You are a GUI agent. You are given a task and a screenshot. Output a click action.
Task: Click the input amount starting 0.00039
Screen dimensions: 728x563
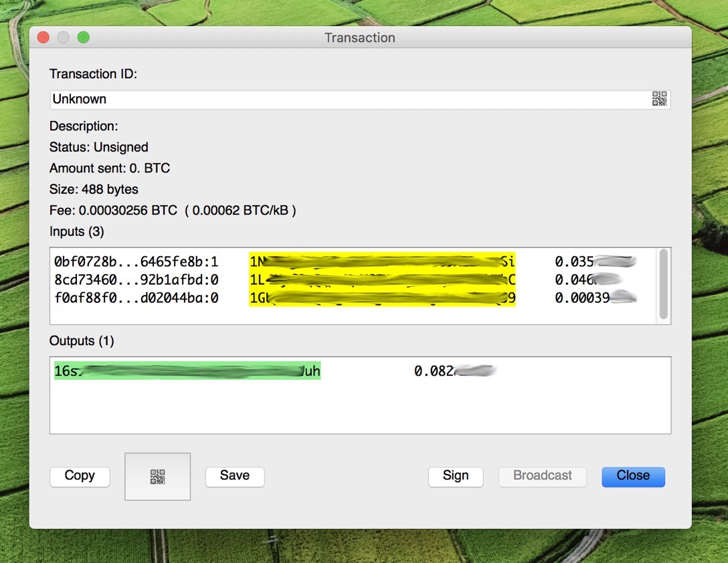tap(596, 298)
